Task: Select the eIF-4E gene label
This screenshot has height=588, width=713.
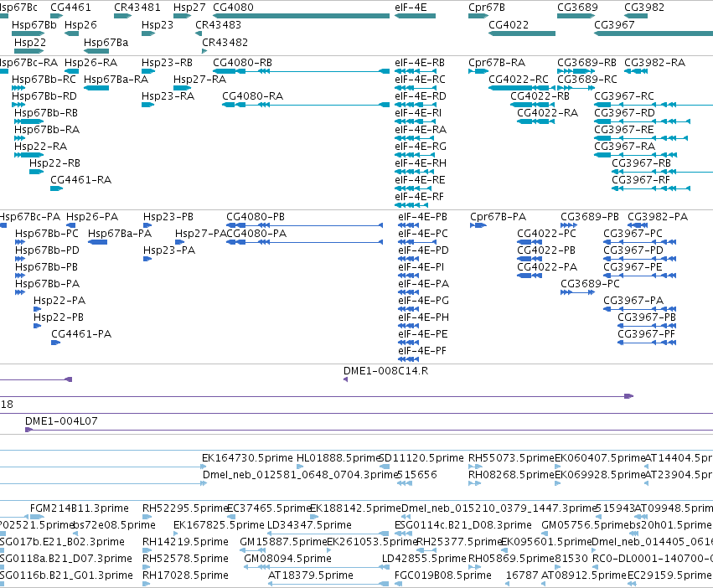Action: point(411,8)
